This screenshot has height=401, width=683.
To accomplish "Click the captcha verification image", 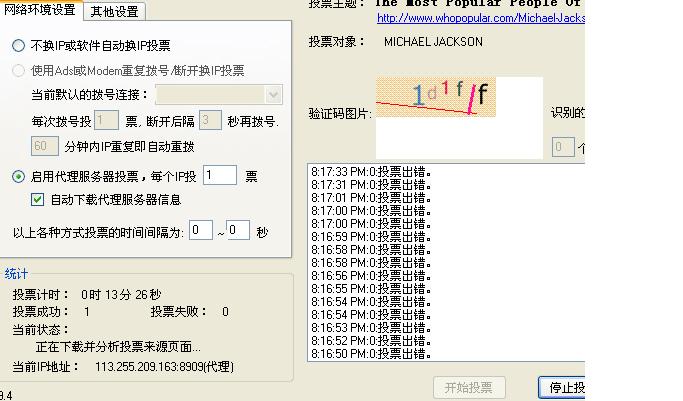I will 444,96.
